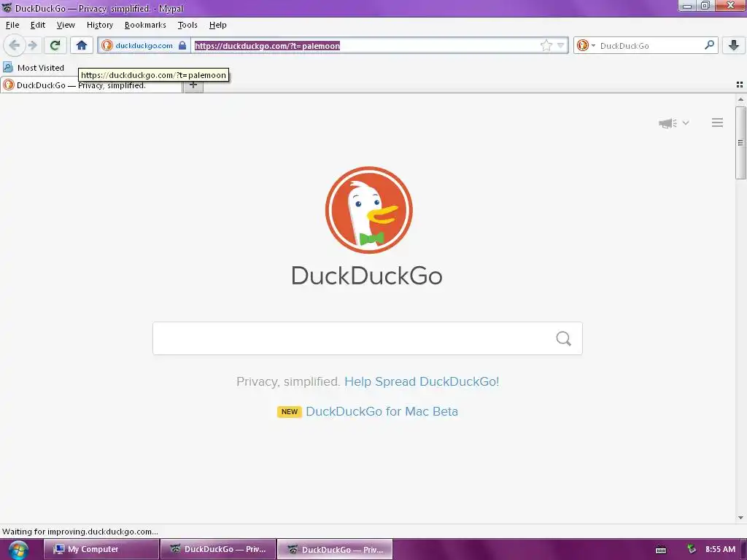Viewport: 747px width, 560px height.
Task: Open the File menu
Action: [12, 25]
